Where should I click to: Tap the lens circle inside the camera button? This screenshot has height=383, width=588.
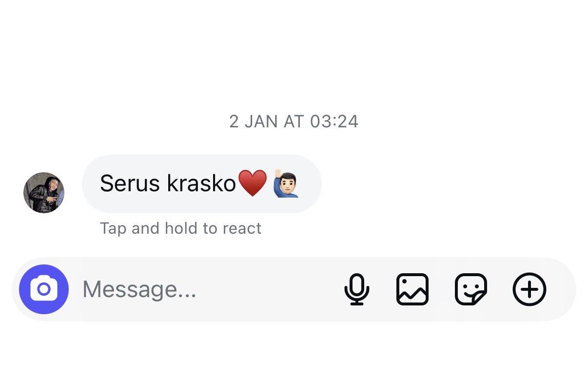tap(44, 290)
